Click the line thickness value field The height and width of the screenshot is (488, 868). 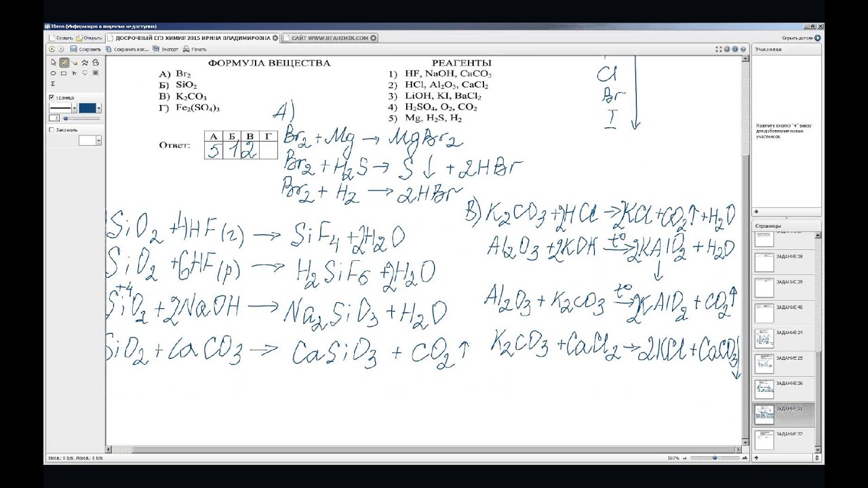(54, 118)
